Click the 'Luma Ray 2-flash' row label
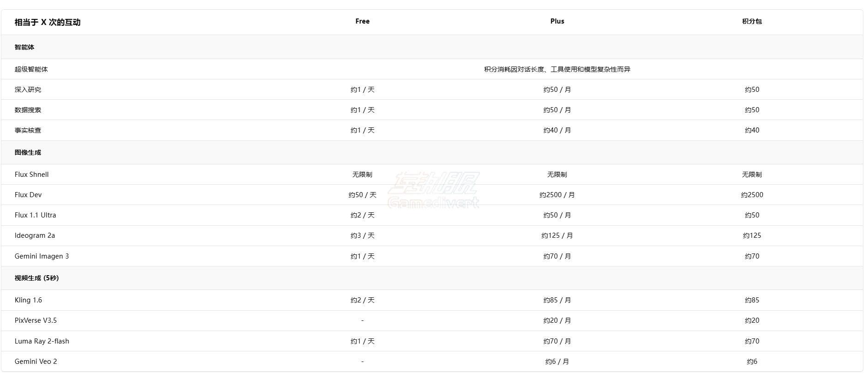Image resolution: width=868 pixels, height=380 pixels. (x=42, y=341)
